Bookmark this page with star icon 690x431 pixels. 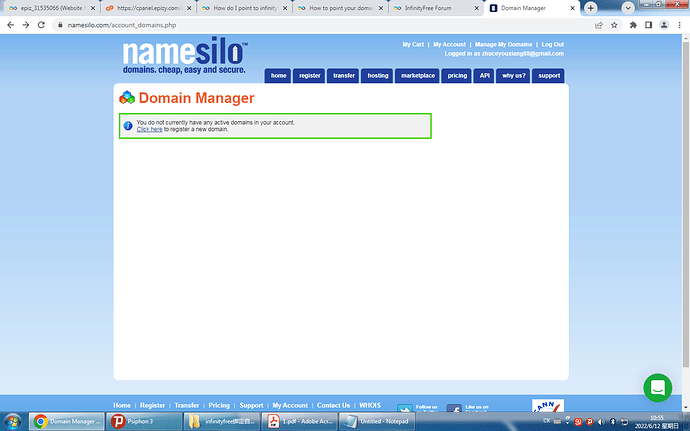614,25
